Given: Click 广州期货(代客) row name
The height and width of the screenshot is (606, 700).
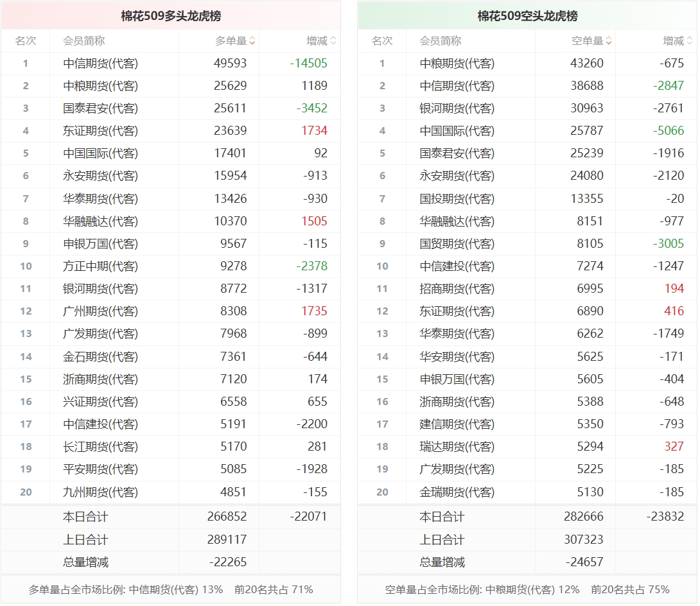Looking at the screenshot, I should click(x=100, y=311).
